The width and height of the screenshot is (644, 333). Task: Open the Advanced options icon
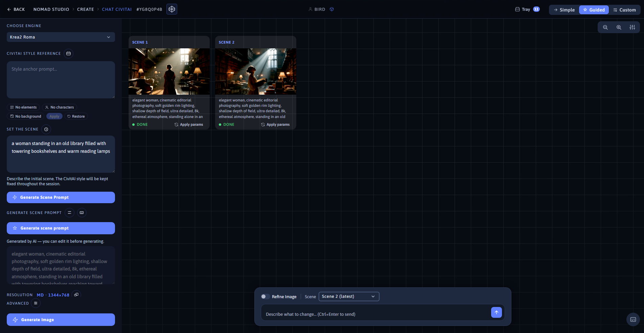36,303
